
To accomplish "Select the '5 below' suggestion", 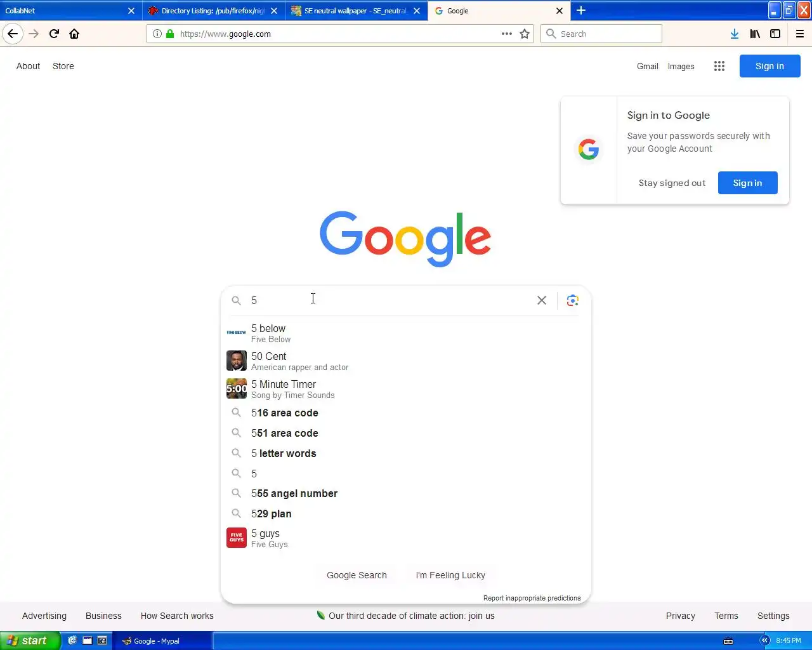I will click(406, 333).
